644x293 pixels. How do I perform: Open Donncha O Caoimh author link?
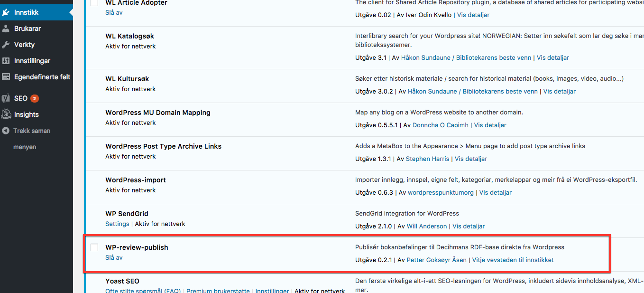(x=441, y=125)
